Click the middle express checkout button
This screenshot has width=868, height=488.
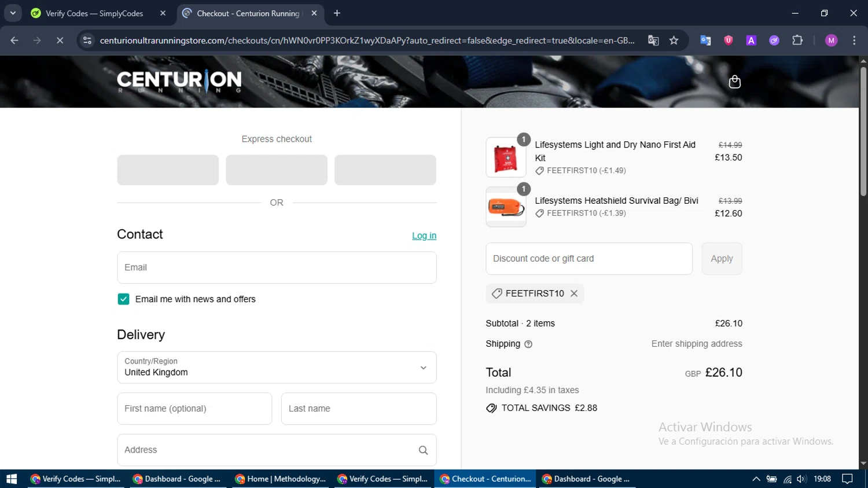(277, 170)
